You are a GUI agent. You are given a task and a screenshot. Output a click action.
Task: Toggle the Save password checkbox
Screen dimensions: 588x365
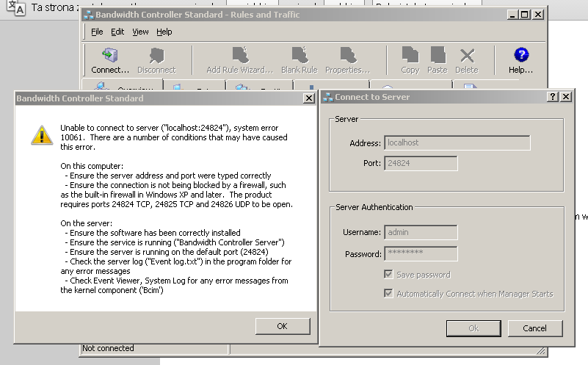388,274
